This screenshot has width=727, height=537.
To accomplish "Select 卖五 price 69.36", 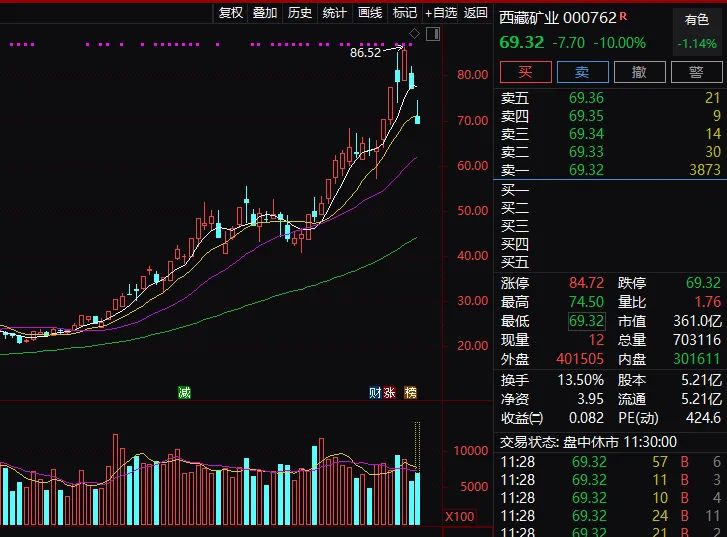I will click(586, 98).
